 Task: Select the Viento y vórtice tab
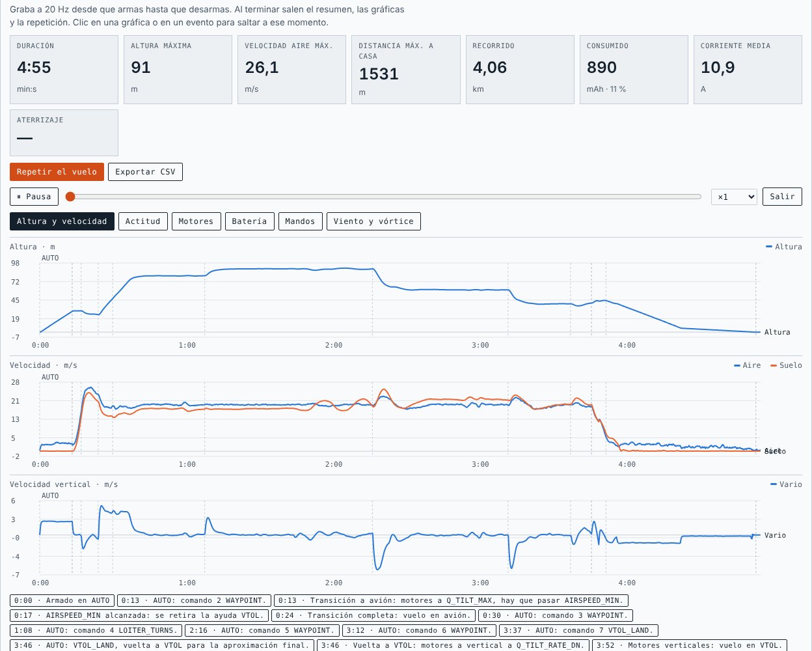373,221
